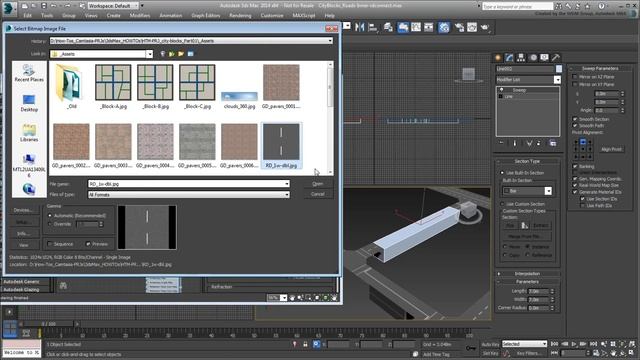Toggle Preview checkbox in file dialog
The image size is (640, 360).
[88, 244]
